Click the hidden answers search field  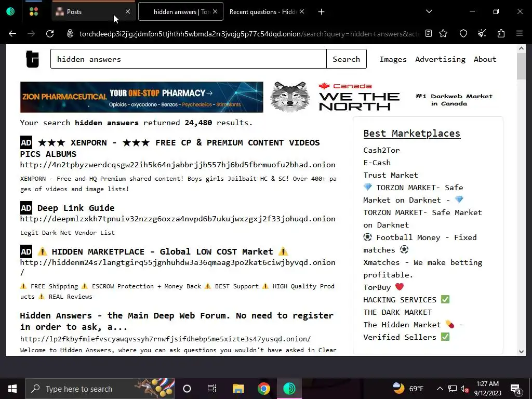[x=188, y=59]
